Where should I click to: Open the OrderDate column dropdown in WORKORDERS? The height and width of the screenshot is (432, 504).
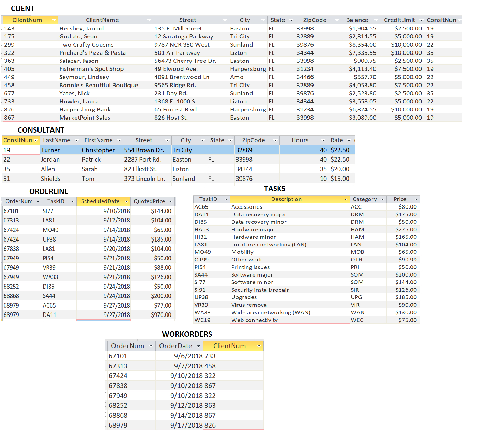[x=199, y=346]
